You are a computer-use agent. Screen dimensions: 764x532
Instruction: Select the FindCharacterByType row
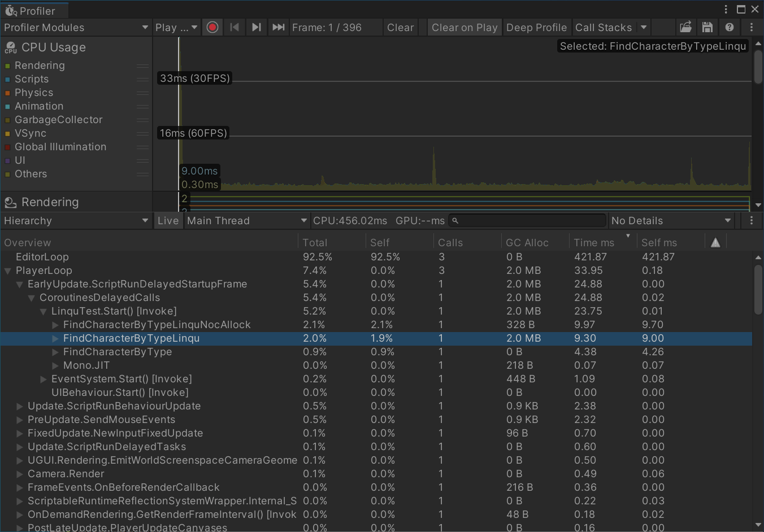376,352
